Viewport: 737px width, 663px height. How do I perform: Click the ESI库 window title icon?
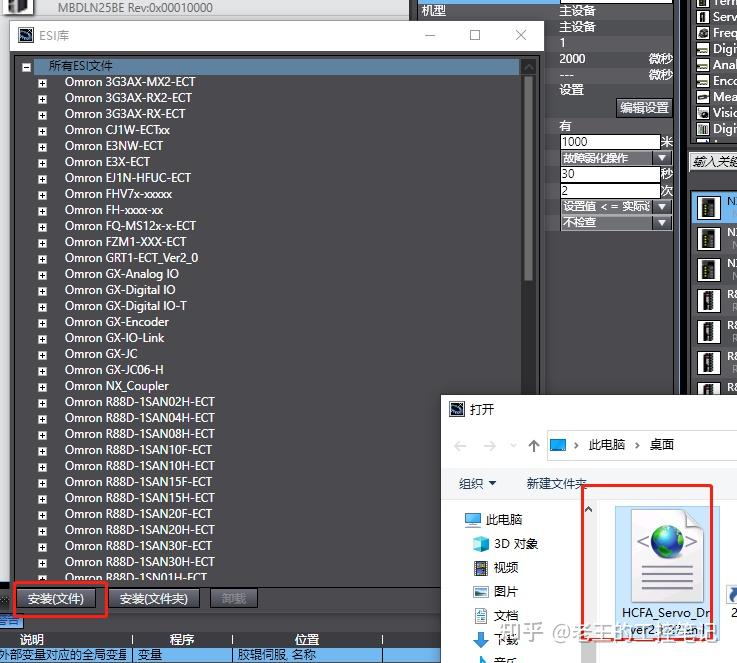(x=26, y=35)
